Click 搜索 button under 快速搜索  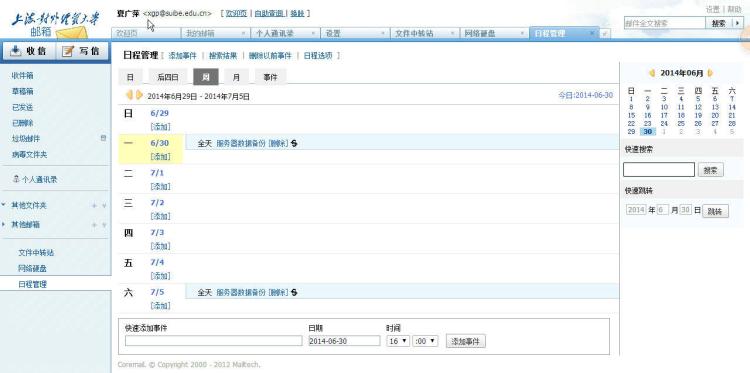click(x=710, y=170)
